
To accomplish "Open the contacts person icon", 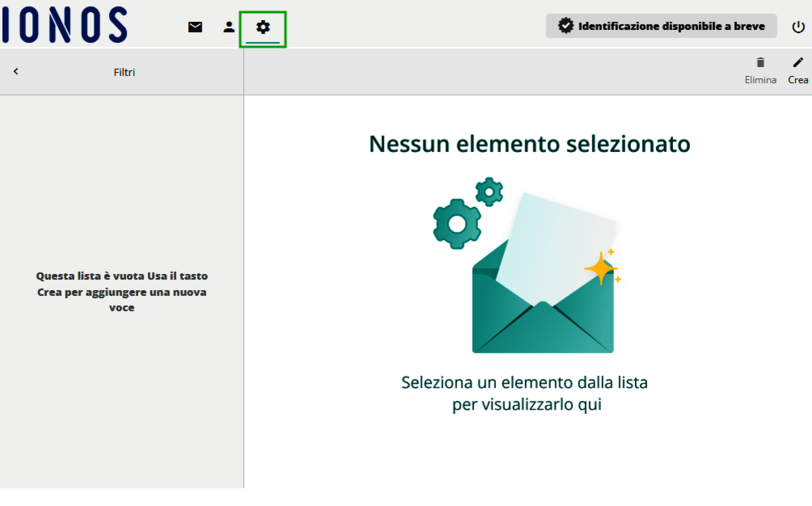I will [x=229, y=27].
